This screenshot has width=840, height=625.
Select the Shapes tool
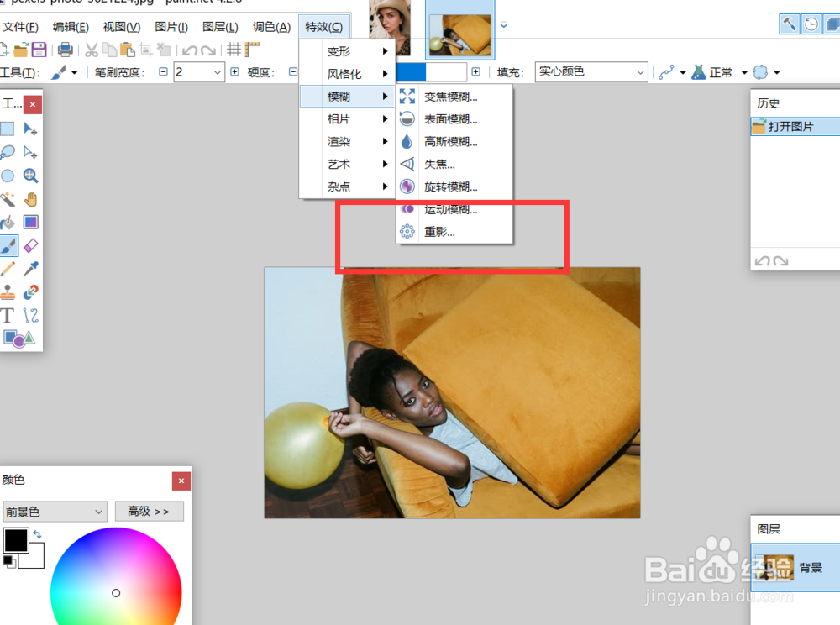pyautogui.click(x=18, y=339)
